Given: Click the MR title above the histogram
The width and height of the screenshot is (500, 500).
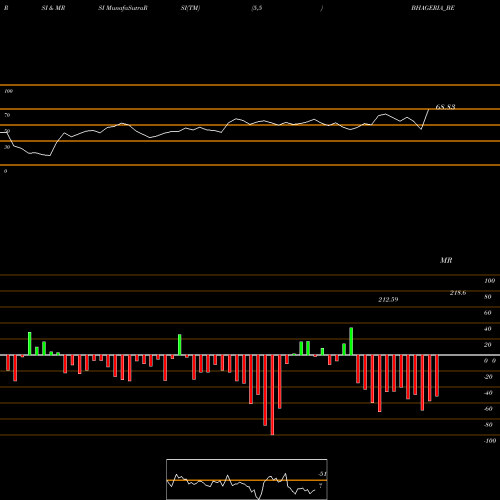Looking at the screenshot, I should [x=446, y=260].
